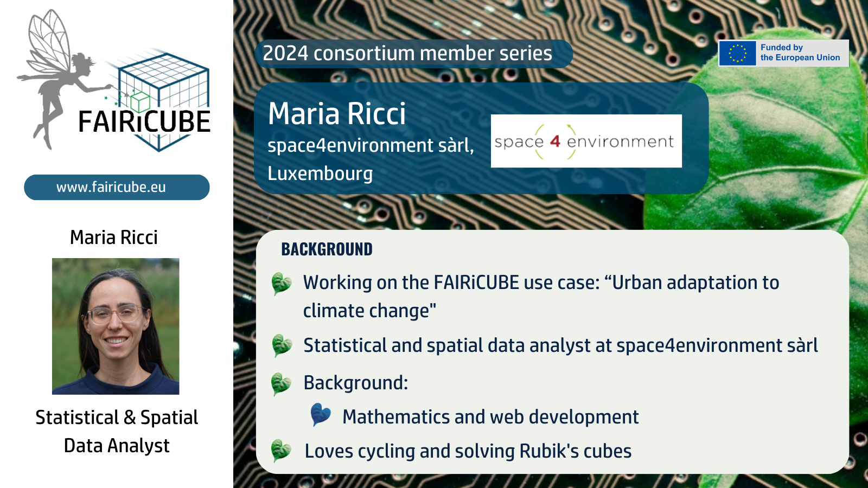
Task: Click the space4environment sàrl, Luxembourg text
Action: (371, 159)
